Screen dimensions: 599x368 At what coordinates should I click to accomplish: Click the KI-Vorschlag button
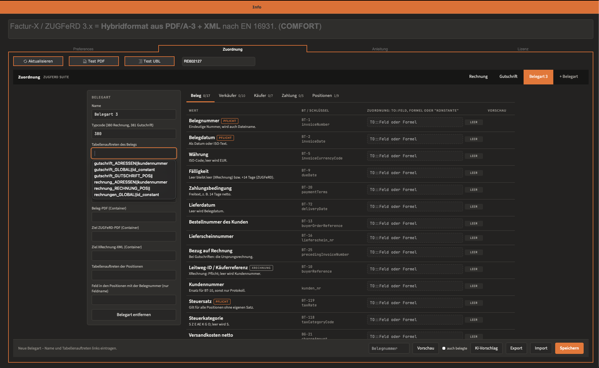pyautogui.click(x=486, y=349)
